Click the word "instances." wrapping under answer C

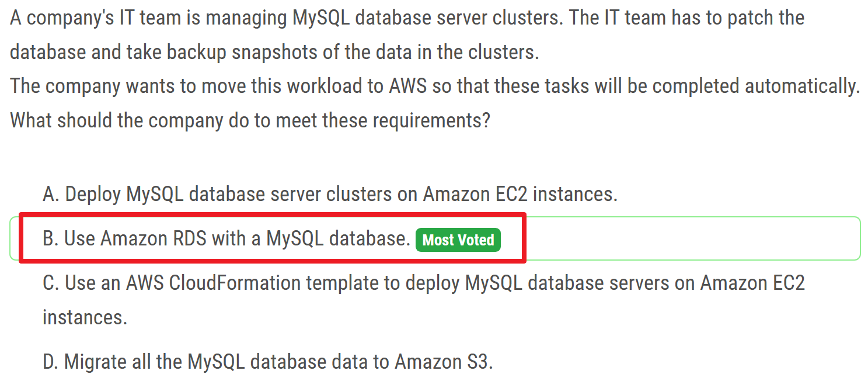pyautogui.click(x=85, y=317)
